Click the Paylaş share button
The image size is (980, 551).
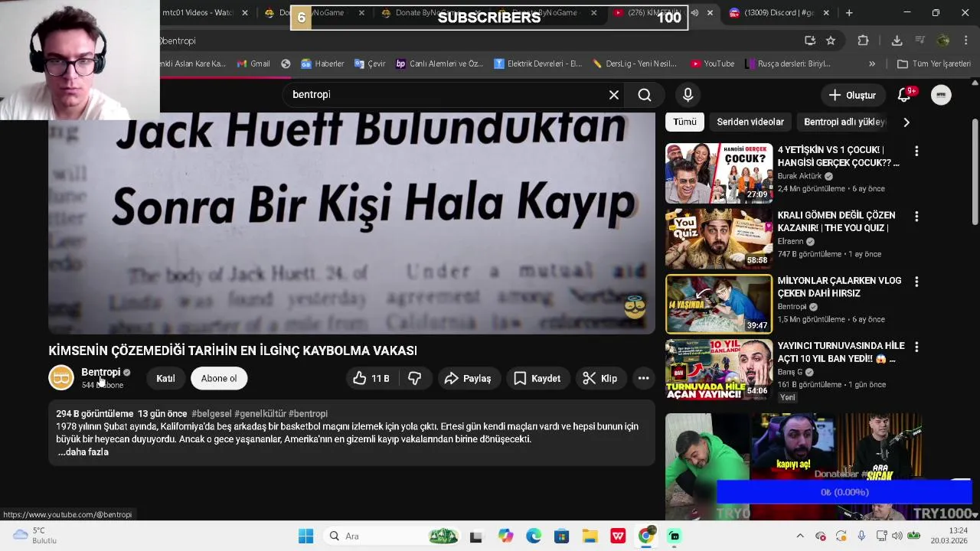[469, 378]
